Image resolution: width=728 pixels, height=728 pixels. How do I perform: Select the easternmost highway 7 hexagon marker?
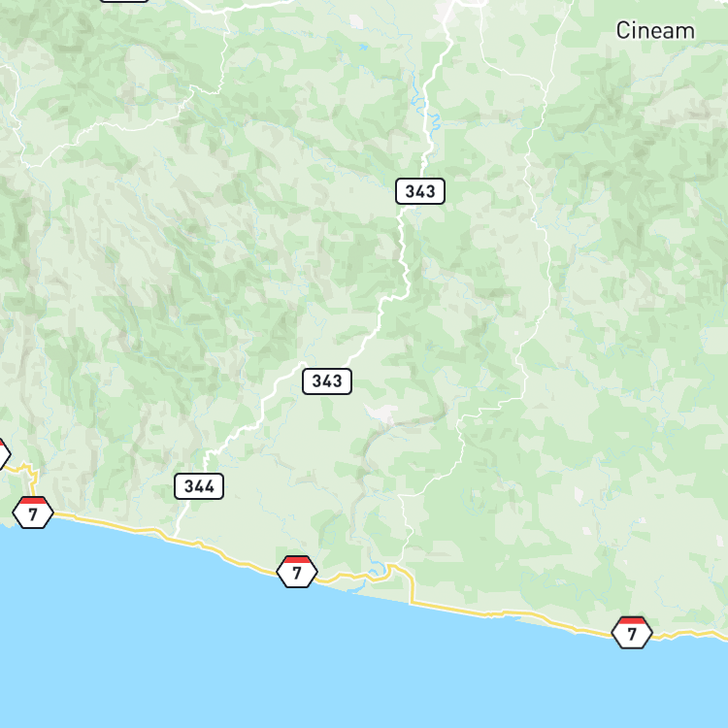pyautogui.click(x=632, y=632)
